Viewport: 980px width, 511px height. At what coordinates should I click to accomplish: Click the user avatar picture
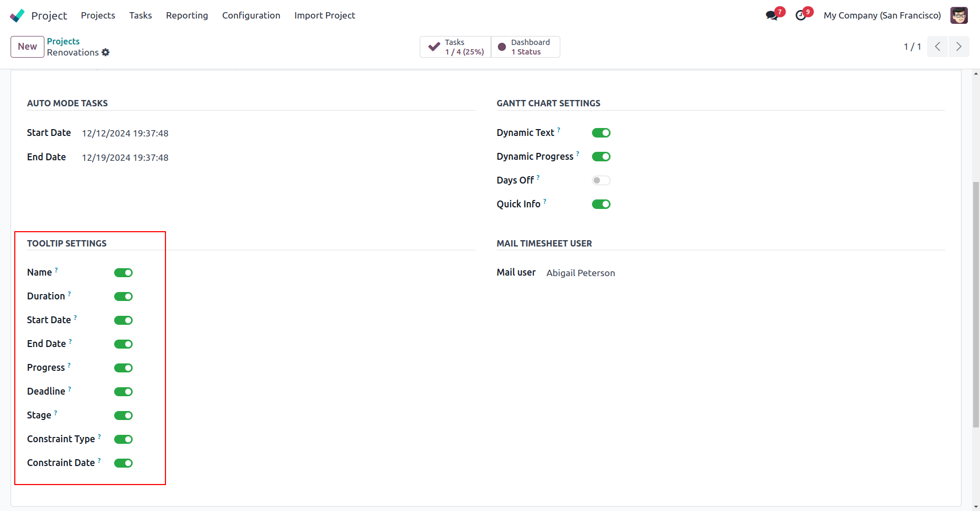coord(959,15)
